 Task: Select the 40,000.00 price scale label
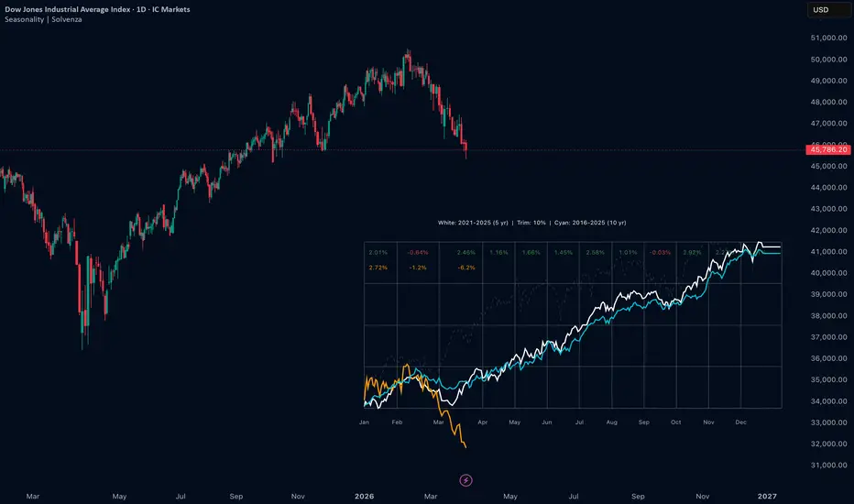(x=829, y=272)
